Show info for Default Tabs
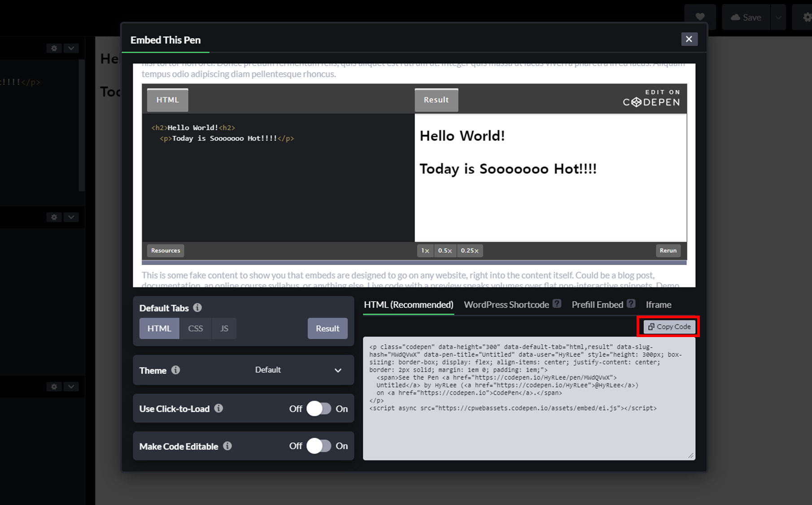The width and height of the screenshot is (812, 505). 197,307
